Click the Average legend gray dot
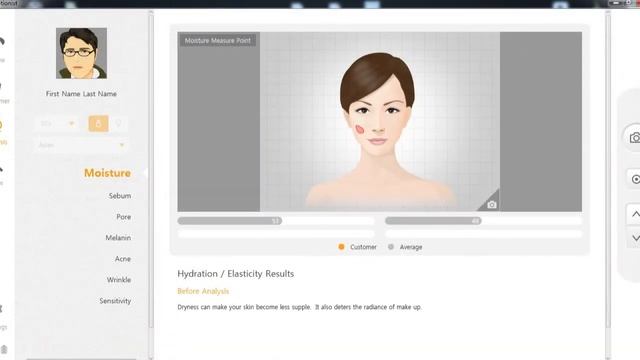640x360 pixels. 391,247
